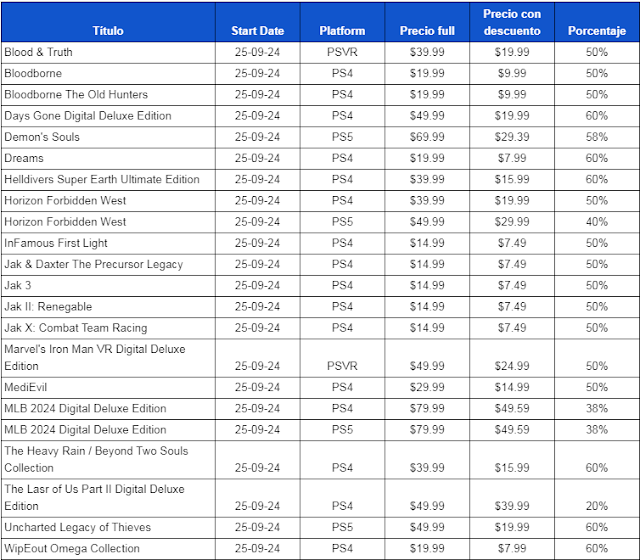640x560 pixels.
Task: Click $7.49 discount in Jak 3 row
Action: (512, 286)
